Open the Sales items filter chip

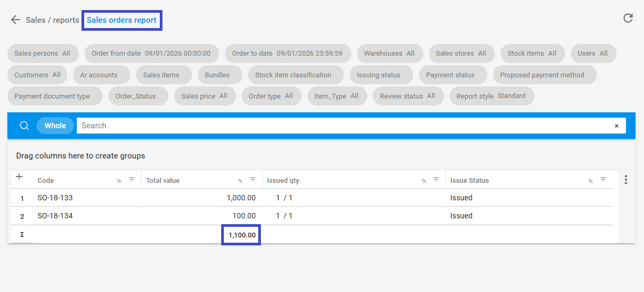pyautogui.click(x=164, y=75)
